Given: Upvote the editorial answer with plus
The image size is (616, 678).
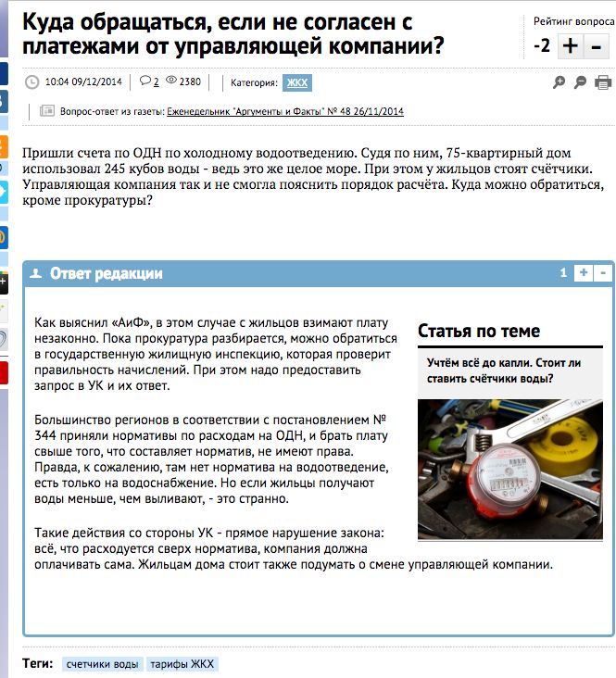Looking at the screenshot, I should [584, 273].
